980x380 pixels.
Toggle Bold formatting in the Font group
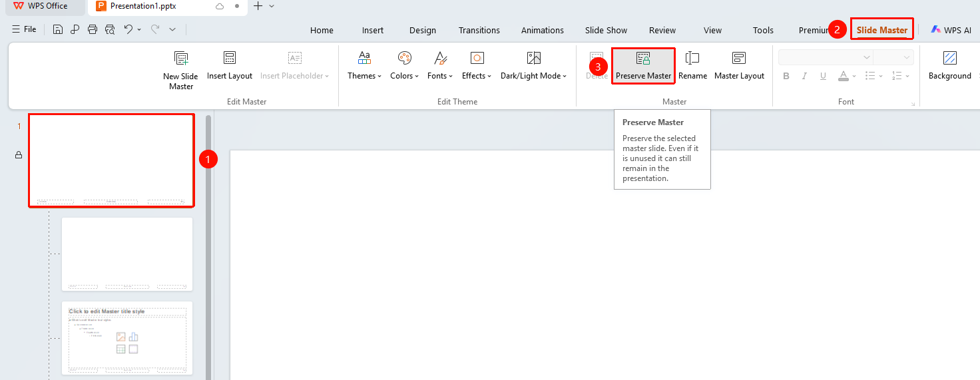[x=786, y=76]
